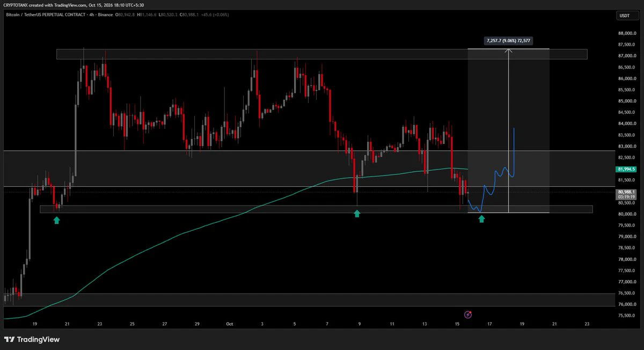Click the "Oct" label on the date axis
Screen dimensions: 644x350
pos(230,324)
